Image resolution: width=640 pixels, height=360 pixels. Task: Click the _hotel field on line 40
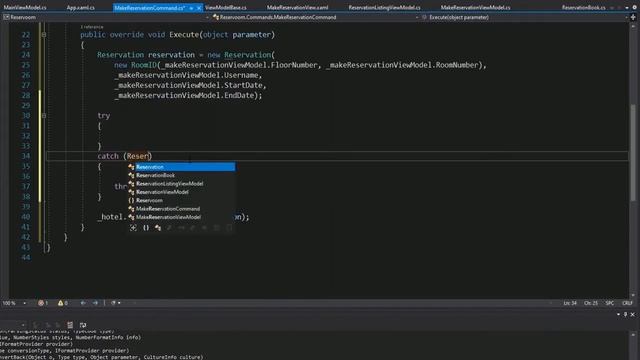pyautogui.click(x=110, y=217)
